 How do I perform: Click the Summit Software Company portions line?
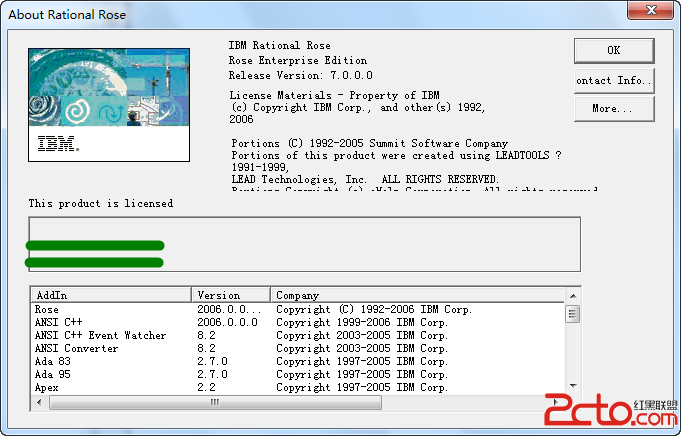(369, 143)
